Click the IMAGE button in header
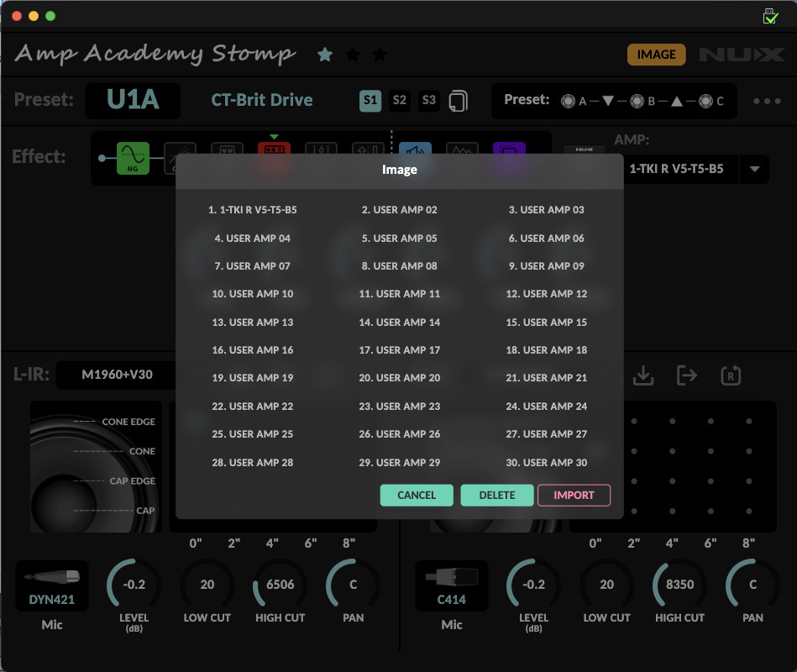Image resolution: width=797 pixels, height=672 pixels. 656,55
